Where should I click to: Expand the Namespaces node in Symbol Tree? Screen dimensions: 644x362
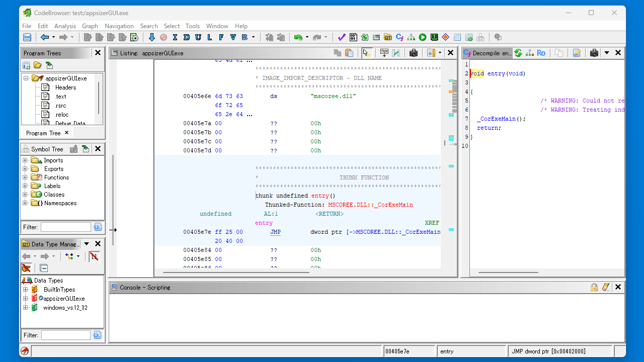click(x=25, y=203)
